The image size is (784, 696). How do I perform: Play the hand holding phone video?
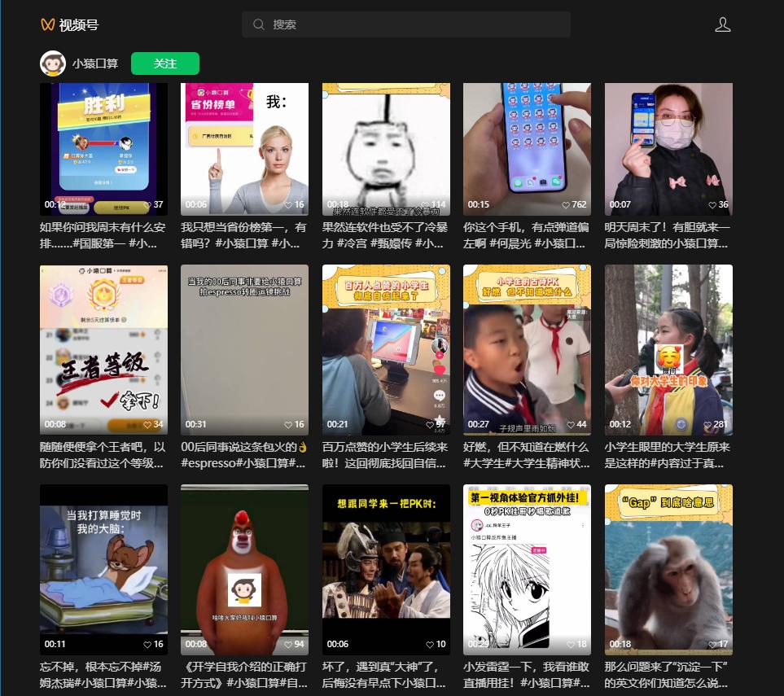(x=527, y=149)
